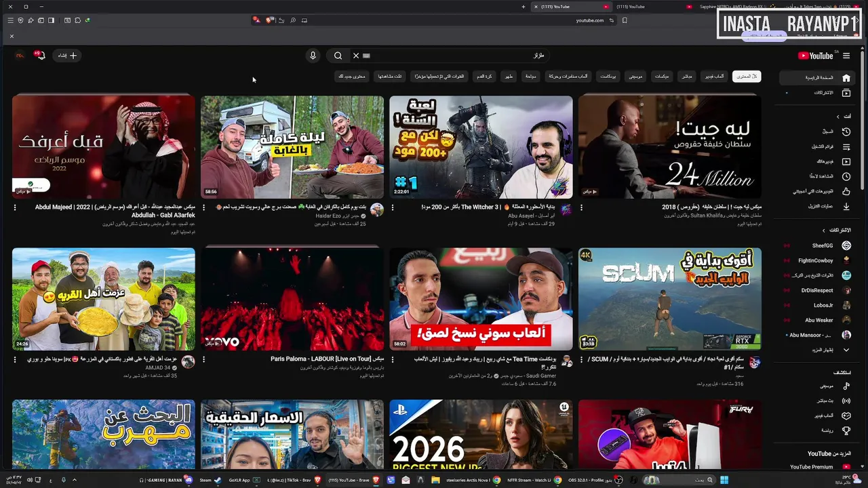Open a new browser tab with plus

click(523, 7)
